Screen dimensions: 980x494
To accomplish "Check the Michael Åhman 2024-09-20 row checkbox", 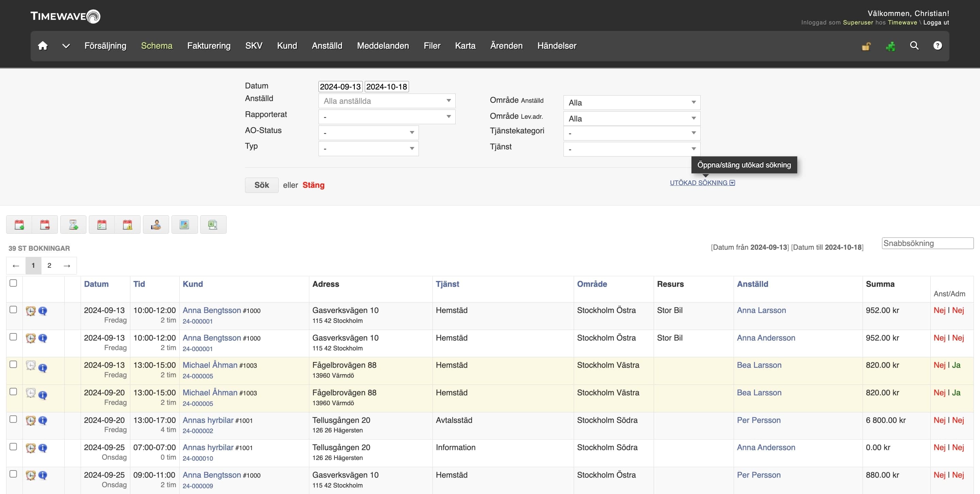I will [x=13, y=392].
